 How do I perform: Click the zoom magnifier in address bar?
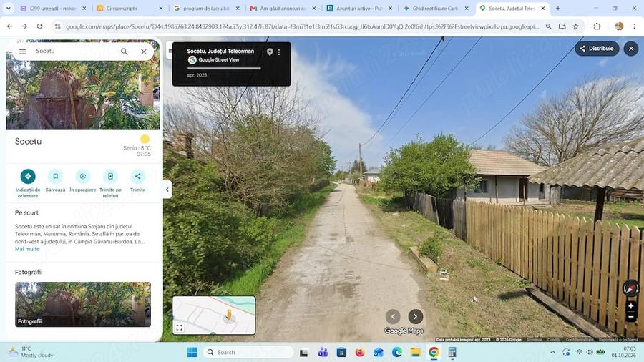[x=549, y=26]
